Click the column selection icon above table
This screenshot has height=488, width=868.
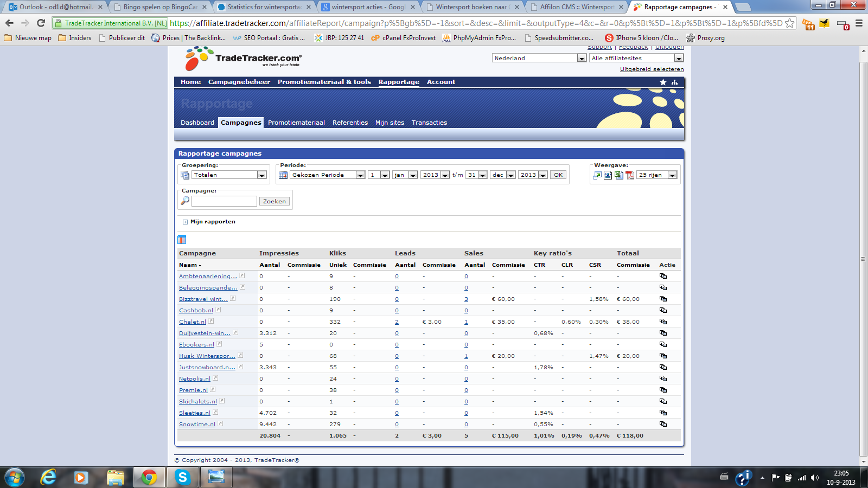tap(182, 240)
